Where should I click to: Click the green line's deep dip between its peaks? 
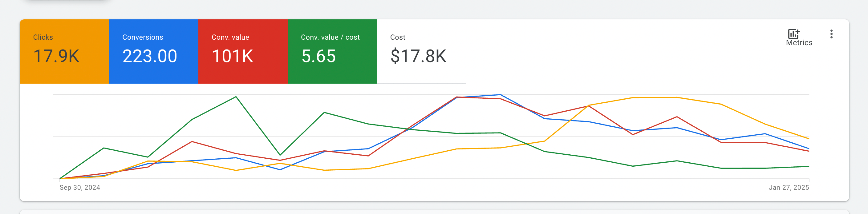[x=280, y=155]
